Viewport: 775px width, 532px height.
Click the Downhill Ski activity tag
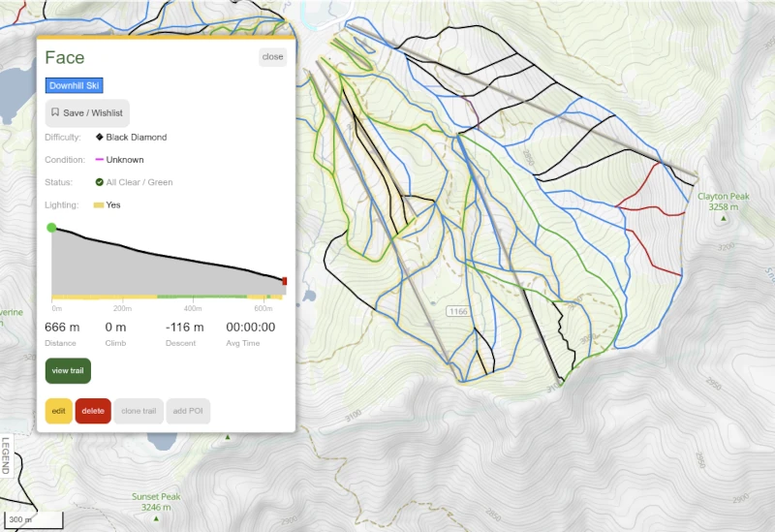(x=75, y=85)
